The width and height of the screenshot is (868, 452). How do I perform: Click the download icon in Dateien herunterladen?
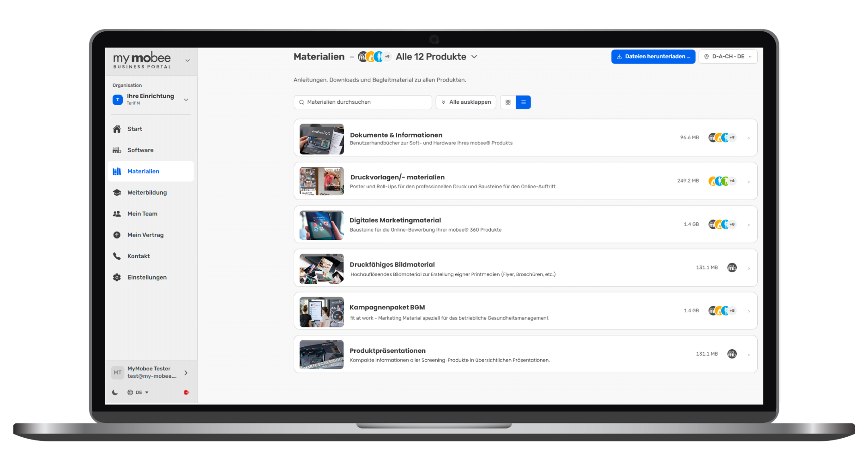pos(619,57)
